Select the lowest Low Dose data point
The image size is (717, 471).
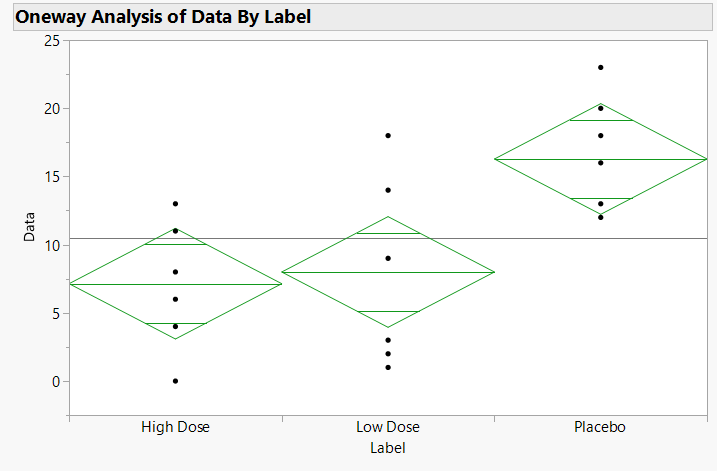click(x=388, y=367)
